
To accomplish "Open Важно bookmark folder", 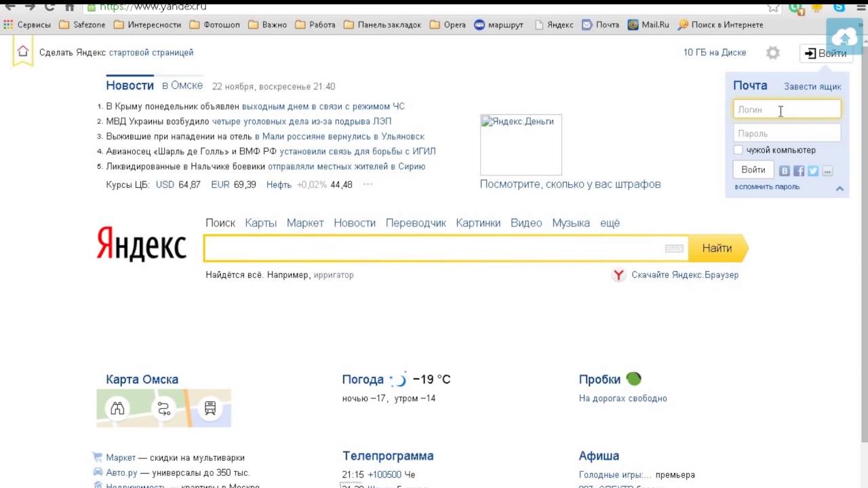I will pos(267,24).
